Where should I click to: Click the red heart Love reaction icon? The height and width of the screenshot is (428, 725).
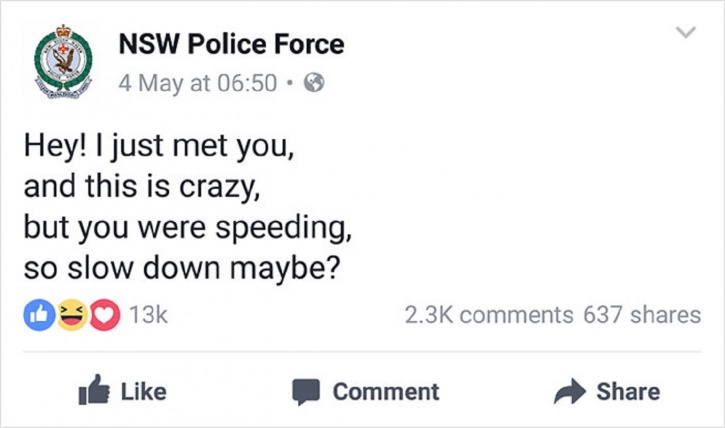coord(104,315)
